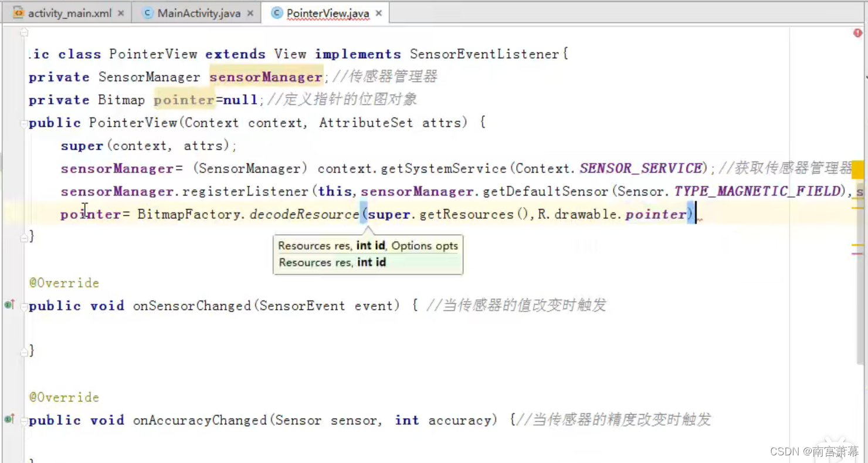
Task: Click SENSOR_SERVICE constant in the code
Action: point(641,168)
